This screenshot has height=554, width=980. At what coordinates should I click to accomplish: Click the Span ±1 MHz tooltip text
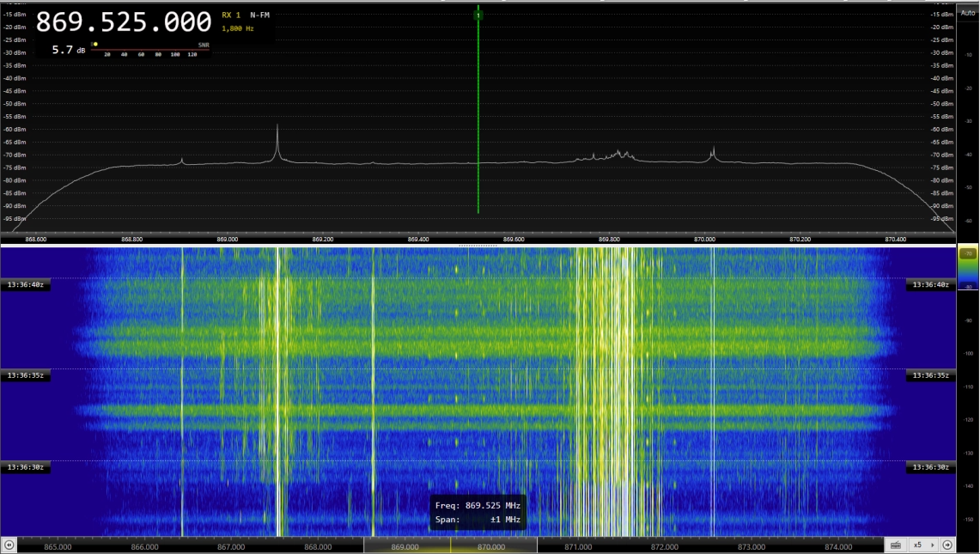click(478, 520)
